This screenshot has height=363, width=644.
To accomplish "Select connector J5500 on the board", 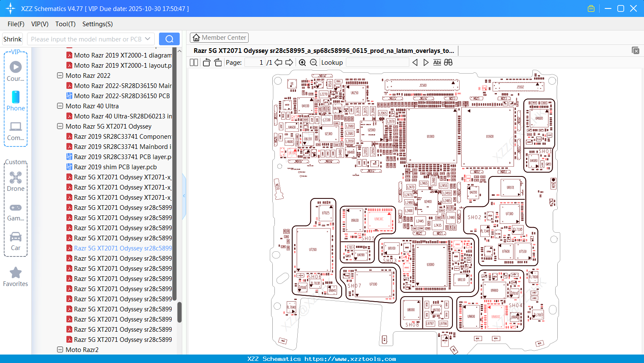I will click(423, 85).
